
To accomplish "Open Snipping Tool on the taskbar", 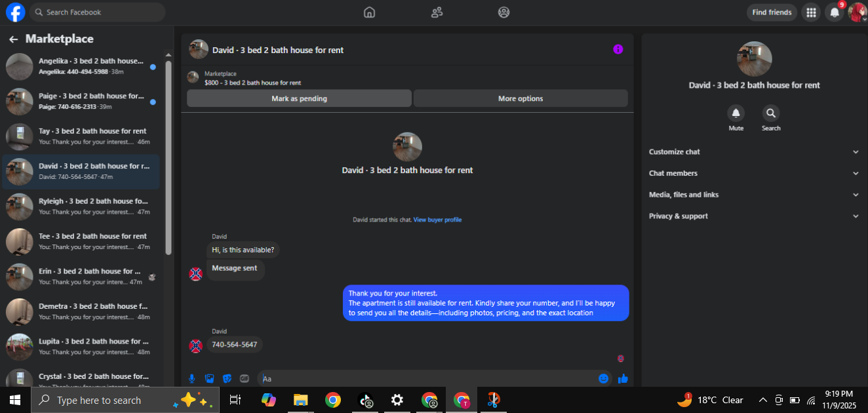I will click(x=493, y=400).
